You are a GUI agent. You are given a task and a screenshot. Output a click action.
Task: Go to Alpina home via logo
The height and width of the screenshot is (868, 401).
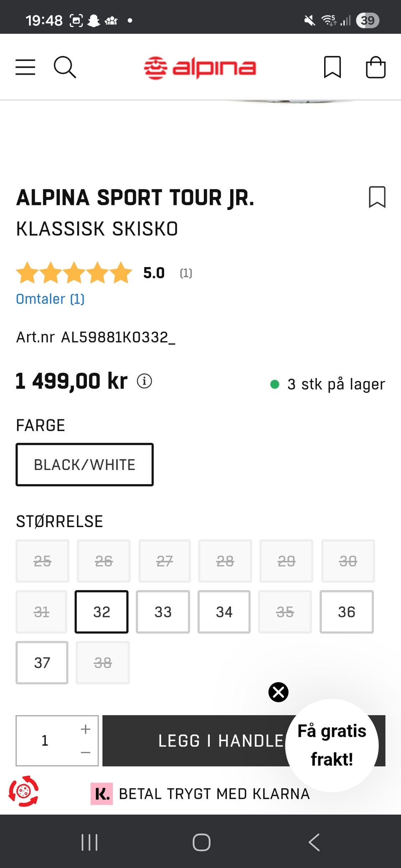click(200, 68)
